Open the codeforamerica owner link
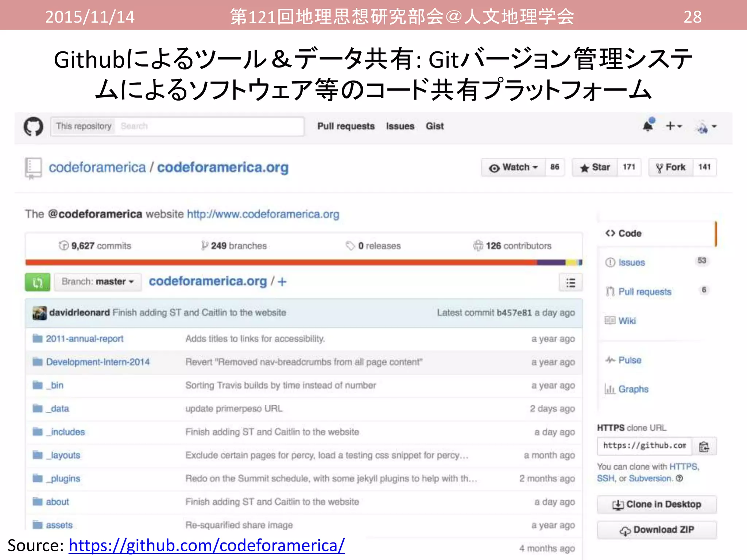Screen dimensions: 747x560 point(97,167)
